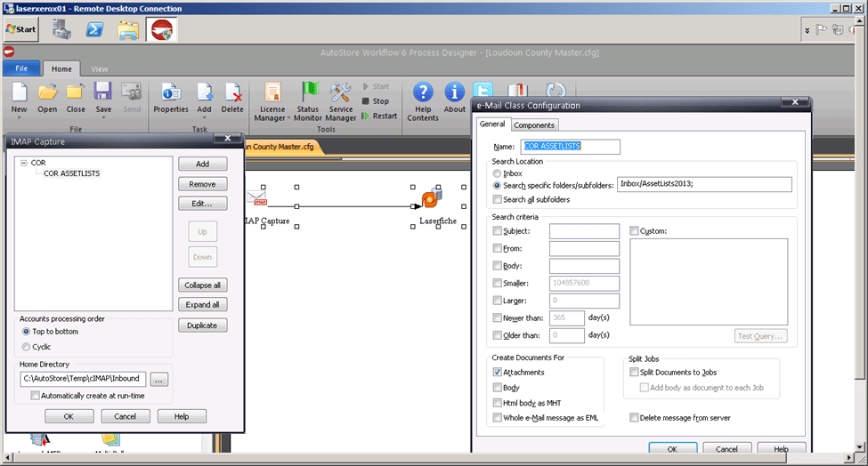
Task: Select Cyclic processing order
Action: (x=26, y=347)
